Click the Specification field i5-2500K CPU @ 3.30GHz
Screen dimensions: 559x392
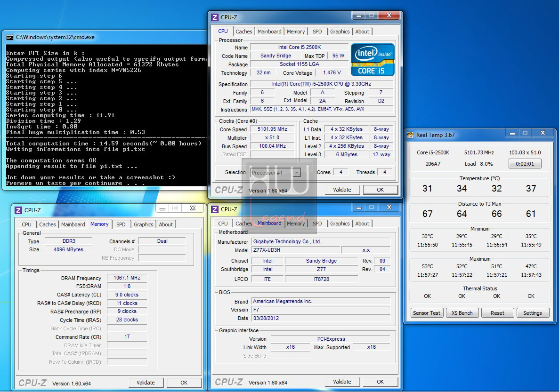(x=322, y=84)
